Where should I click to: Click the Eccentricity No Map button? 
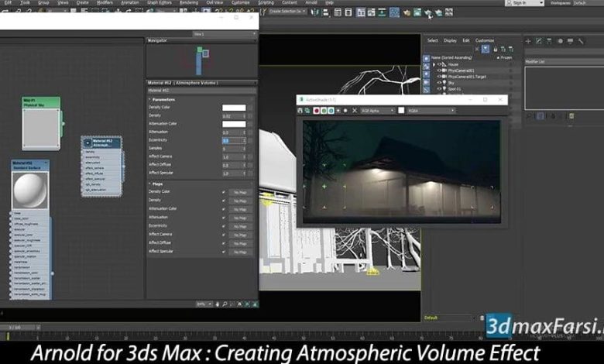[x=240, y=226]
